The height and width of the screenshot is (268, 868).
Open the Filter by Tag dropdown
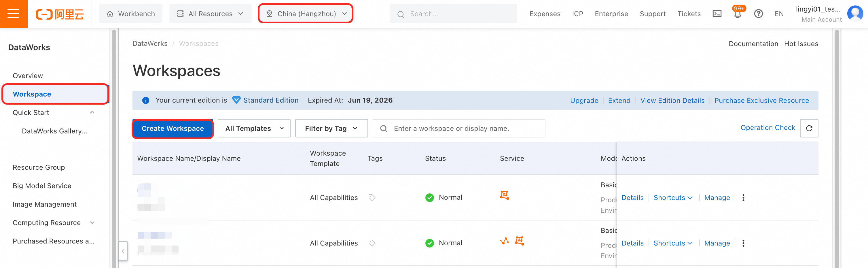(x=331, y=129)
